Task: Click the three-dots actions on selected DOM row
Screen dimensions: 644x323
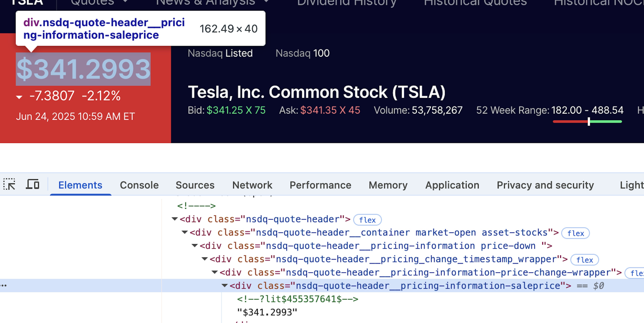Action: (4, 285)
